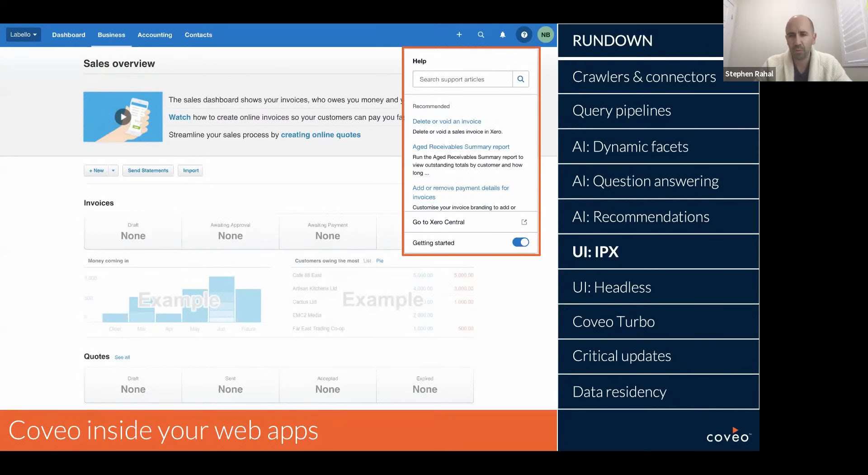Click the Search support articles field
The height and width of the screenshot is (475, 868).
[462, 79]
